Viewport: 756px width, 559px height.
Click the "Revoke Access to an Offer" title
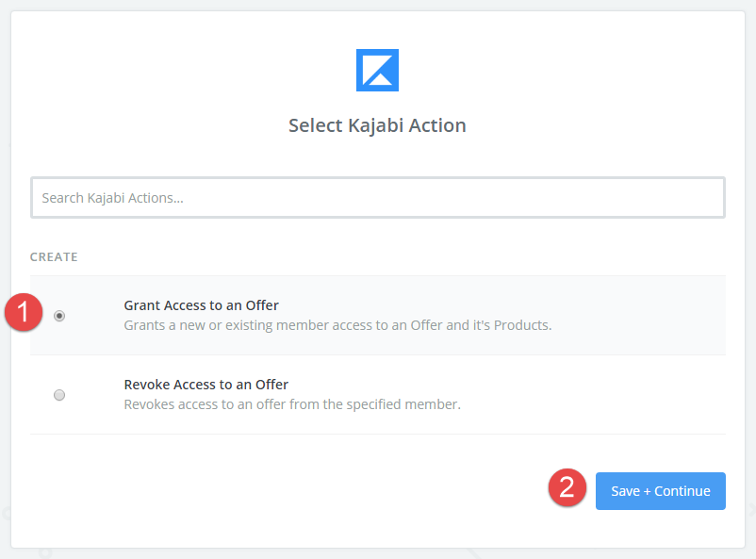(205, 385)
